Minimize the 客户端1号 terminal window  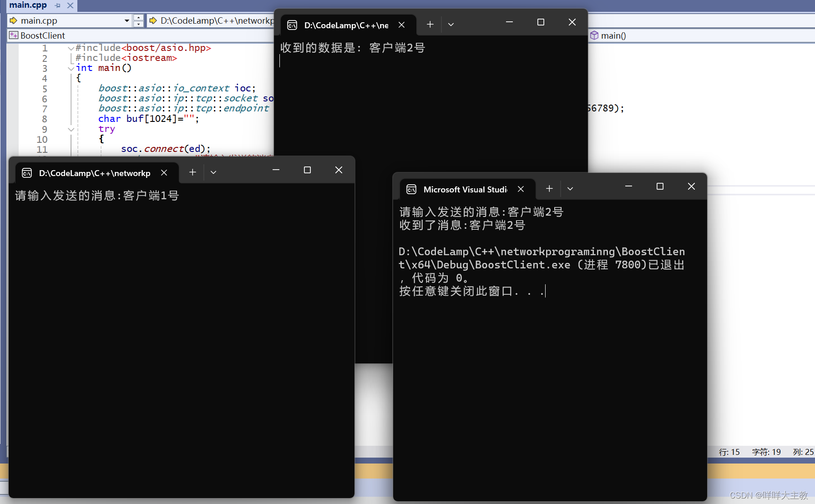[276, 170]
